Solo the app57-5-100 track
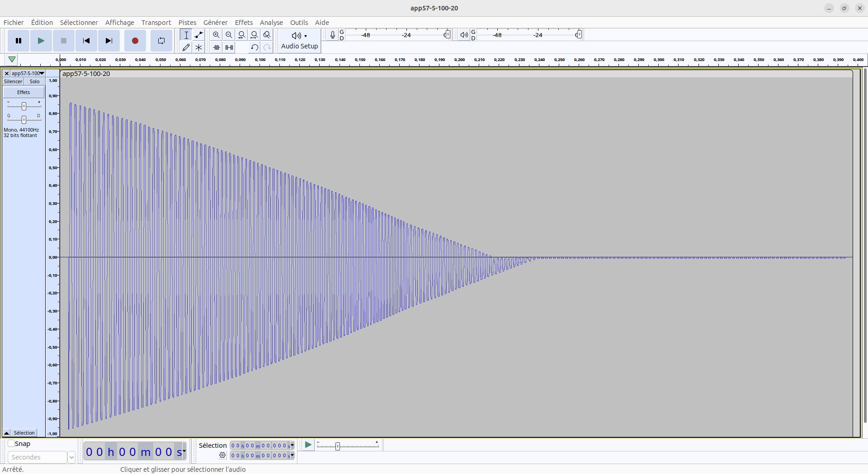 pyautogui.click(x=34, y=81)
